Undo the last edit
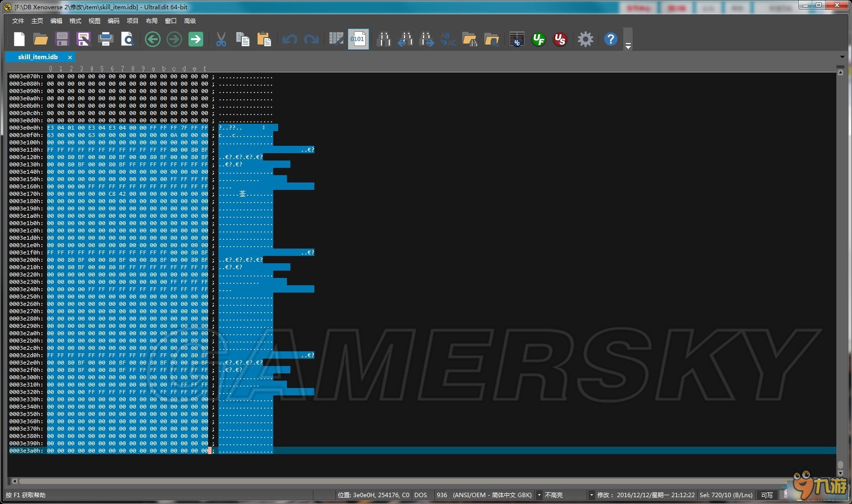The height and width of the screenshot is (504, 852). pyautogui.click(x=289, y=39)
